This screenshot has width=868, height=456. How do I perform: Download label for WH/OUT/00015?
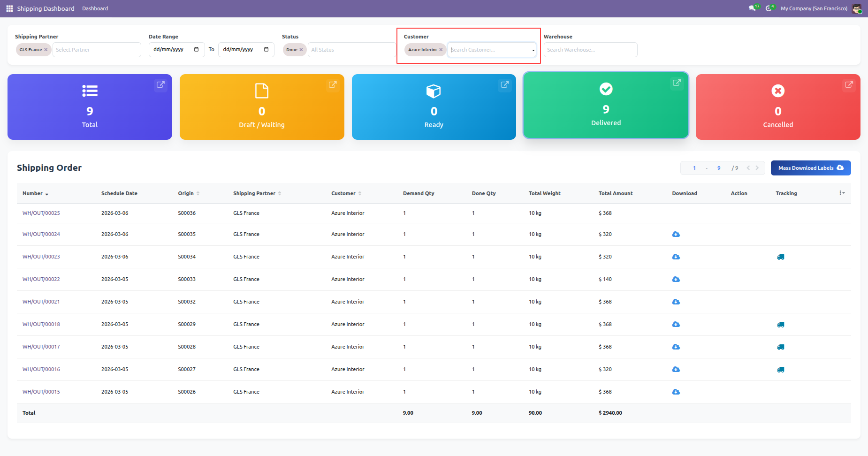[x=676, y=392]
